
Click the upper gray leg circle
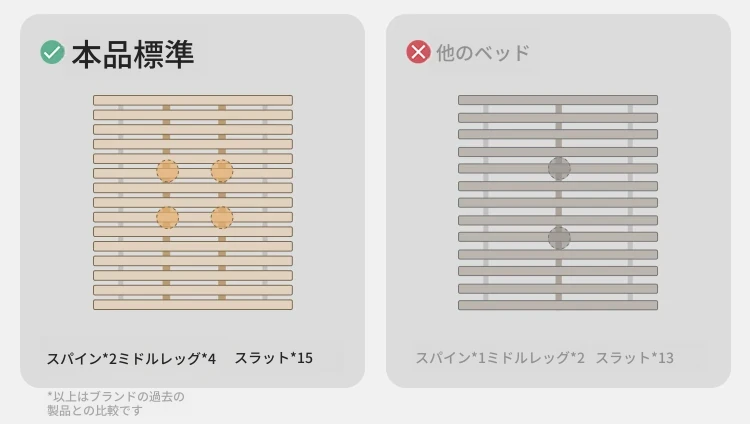click(559, 168)
